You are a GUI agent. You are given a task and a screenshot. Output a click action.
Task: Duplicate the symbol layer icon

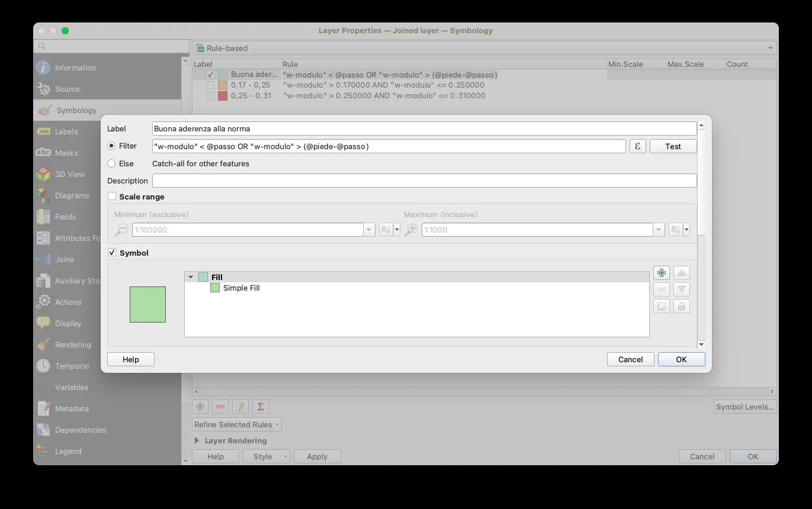(x=661, y=306)
